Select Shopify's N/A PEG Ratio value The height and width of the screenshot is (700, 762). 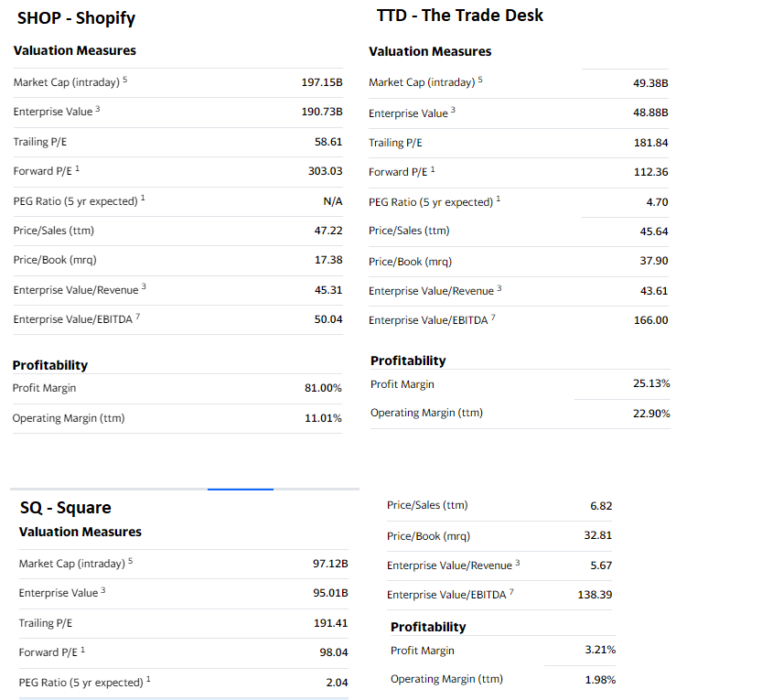point(333,200)
